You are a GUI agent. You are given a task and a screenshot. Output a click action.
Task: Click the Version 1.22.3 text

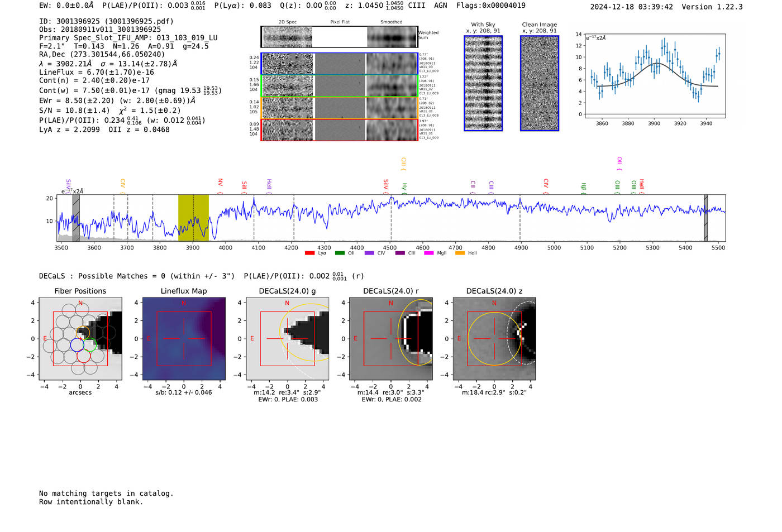click(712, 7)
